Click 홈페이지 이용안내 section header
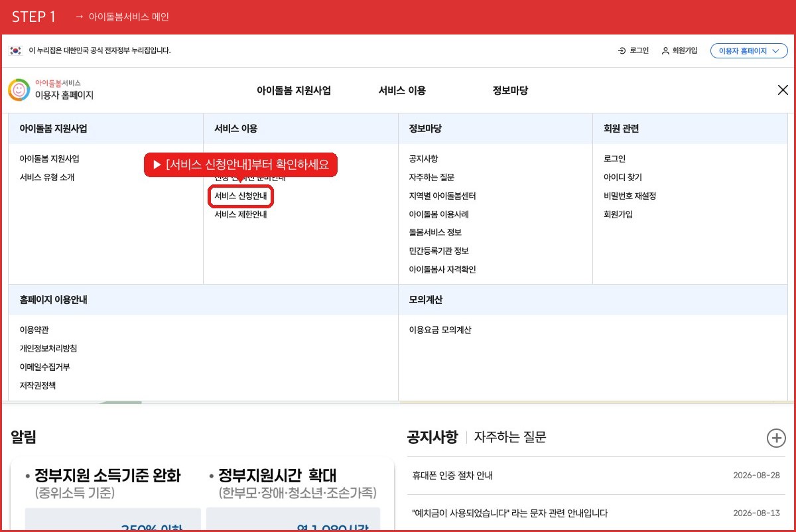The height and width of the screenshot is (532, 796). pyautogui.click(x=53, y=300)
